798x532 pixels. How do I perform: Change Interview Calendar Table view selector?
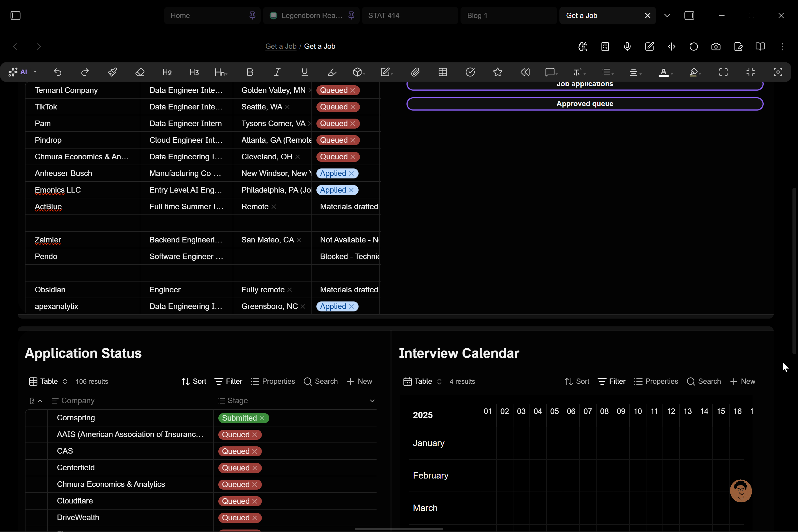click(422, 381)
